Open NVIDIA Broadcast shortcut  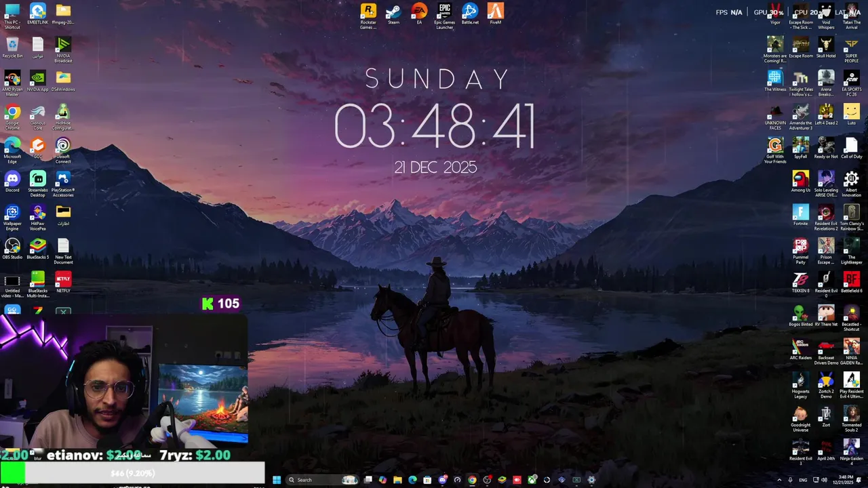coord(63,49)
